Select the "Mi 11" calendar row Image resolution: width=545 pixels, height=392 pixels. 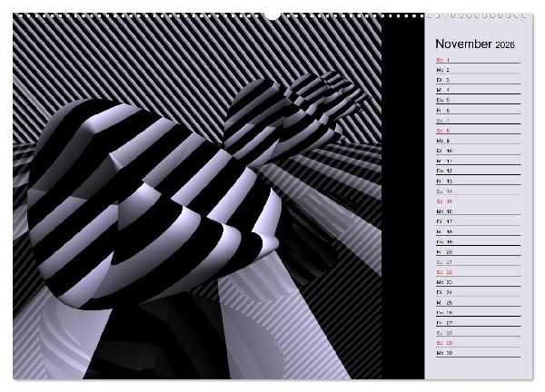tap(479, 161)
